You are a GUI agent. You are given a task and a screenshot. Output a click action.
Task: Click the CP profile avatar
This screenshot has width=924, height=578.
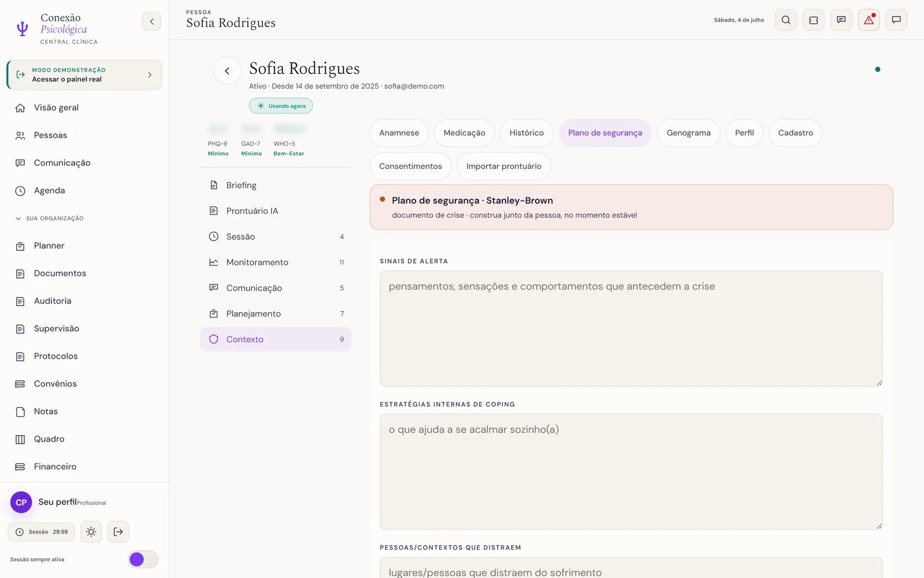(x=21, y=502)
